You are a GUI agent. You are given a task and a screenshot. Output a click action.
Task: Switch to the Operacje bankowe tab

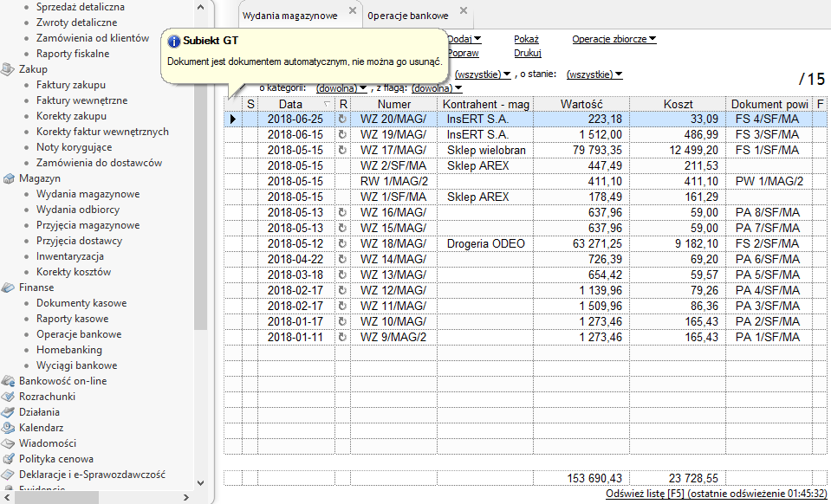click(407, 16)
